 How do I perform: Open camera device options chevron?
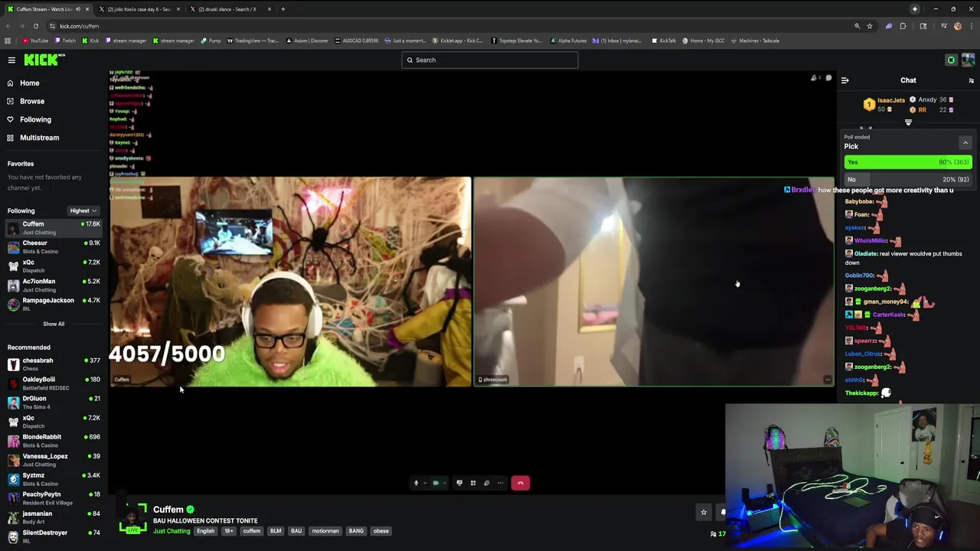click(x=446, y=483)
